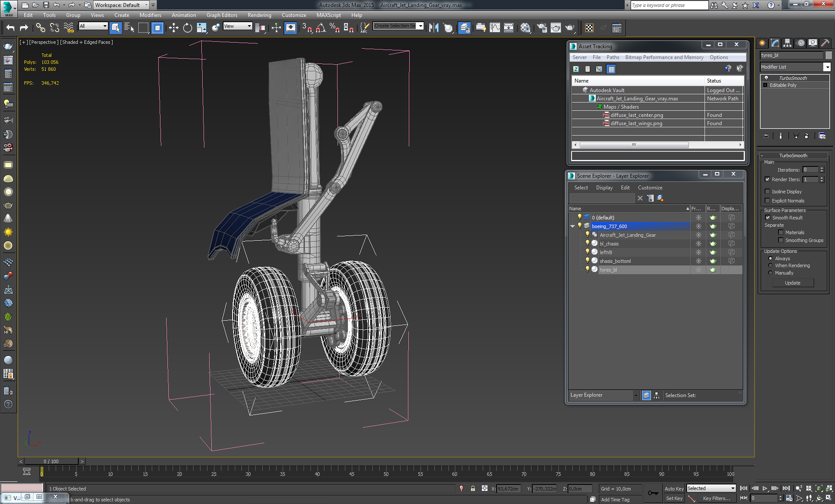Open the MAXScript menu
The height and width of the screenshot is (504, 835).
(328, 15)
